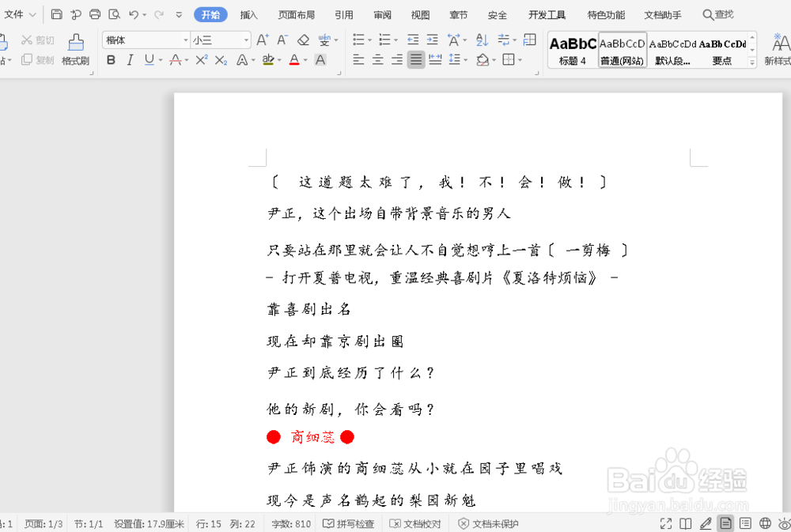Open the numbered list dropdown arrow

click(396, 40)
